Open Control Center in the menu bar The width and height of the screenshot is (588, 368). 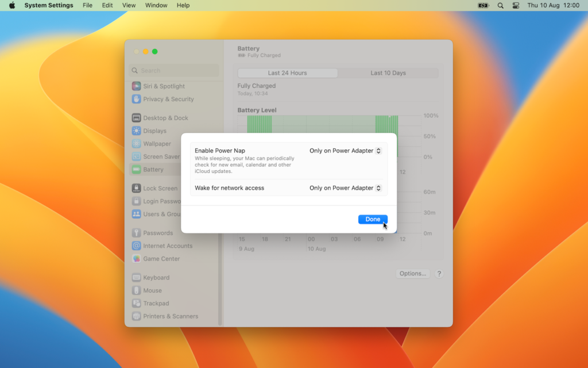[x=516, y=5]
